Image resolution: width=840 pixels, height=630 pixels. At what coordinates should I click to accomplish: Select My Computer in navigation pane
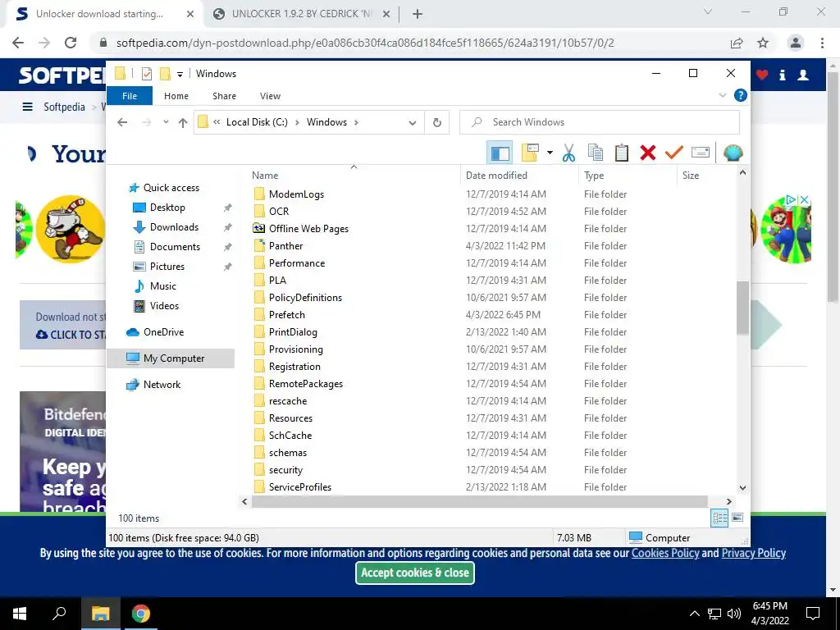click(174, 358)
